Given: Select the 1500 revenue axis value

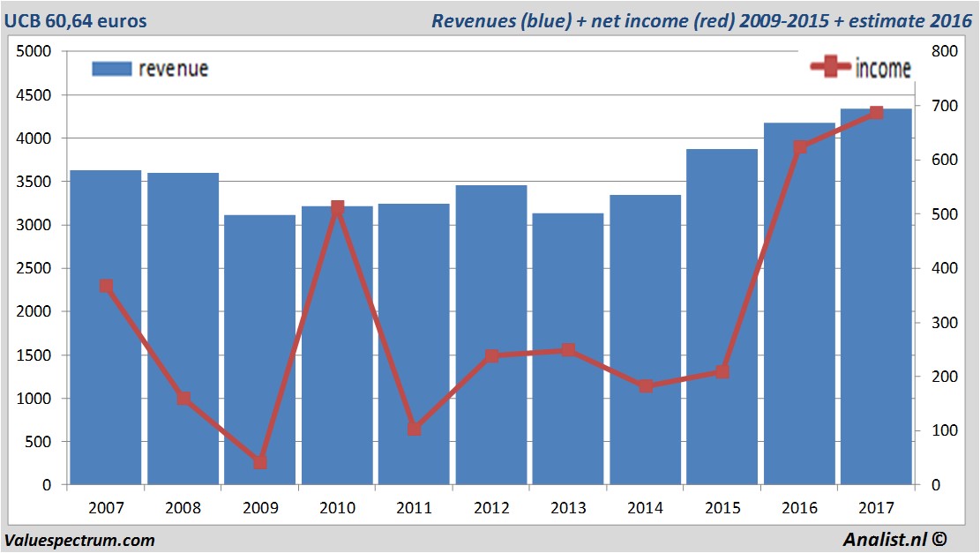Looking at the screenshot, I should tap(34, 355).
